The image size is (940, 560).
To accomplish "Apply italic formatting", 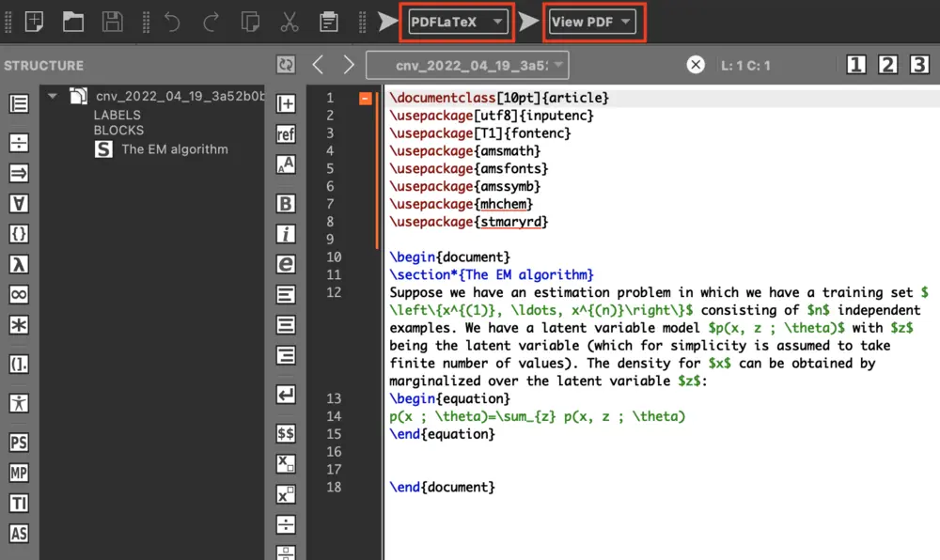I will 286,234.
